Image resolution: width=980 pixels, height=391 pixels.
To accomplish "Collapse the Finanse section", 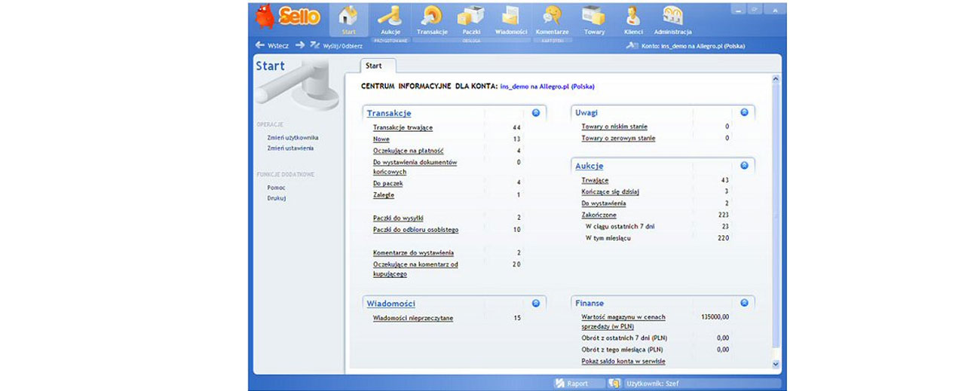I will click(744, 302).
